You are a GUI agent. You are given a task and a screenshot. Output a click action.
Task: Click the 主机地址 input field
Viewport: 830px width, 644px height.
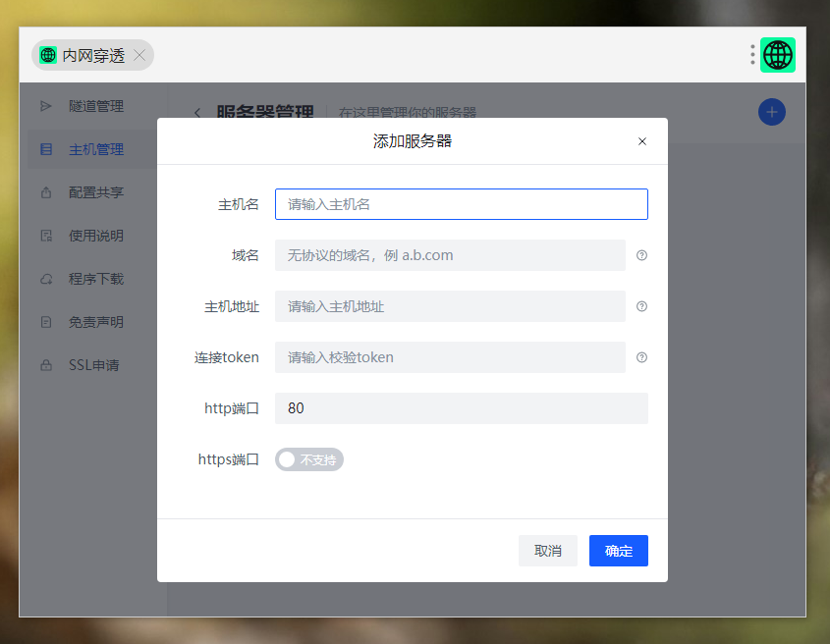coord(450,306)
